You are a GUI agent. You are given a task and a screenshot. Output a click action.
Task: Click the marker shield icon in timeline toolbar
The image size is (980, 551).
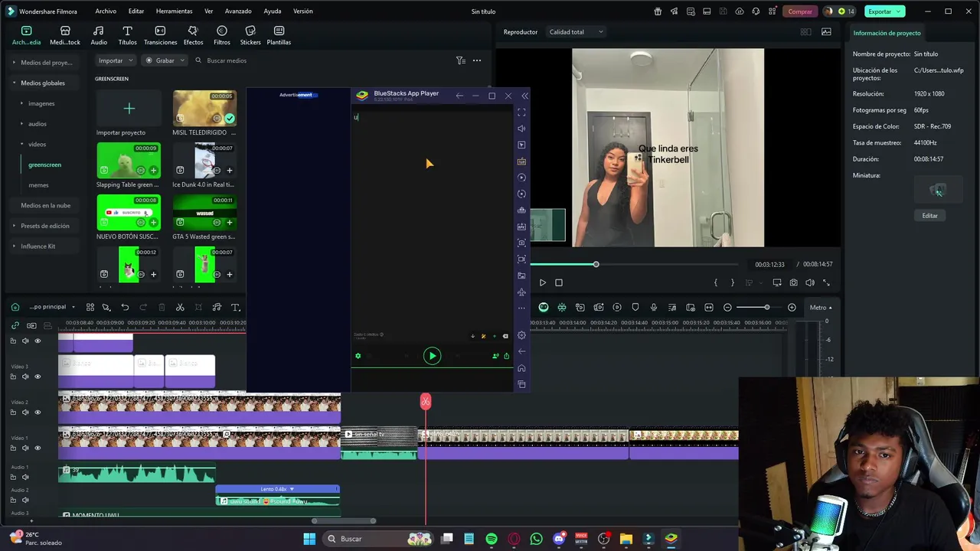(x=635, y=308)
